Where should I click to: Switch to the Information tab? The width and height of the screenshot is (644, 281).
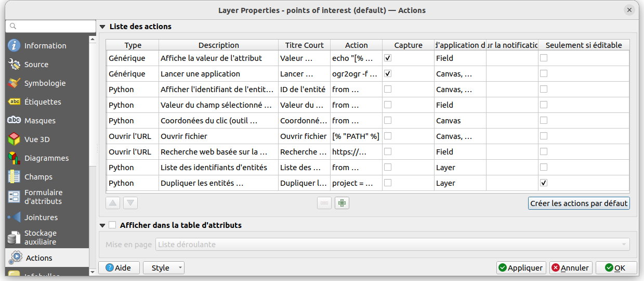[x=47, y=45]
